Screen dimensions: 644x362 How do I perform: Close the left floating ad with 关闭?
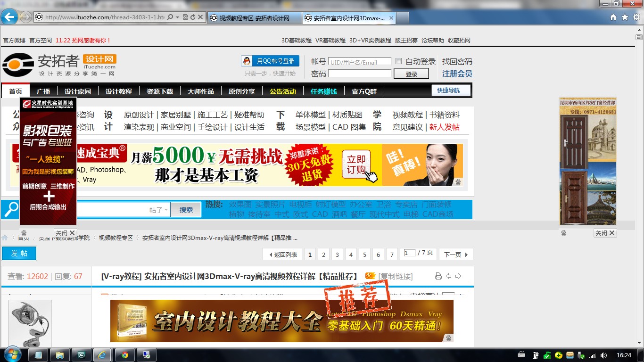click(x=65, y=233)
